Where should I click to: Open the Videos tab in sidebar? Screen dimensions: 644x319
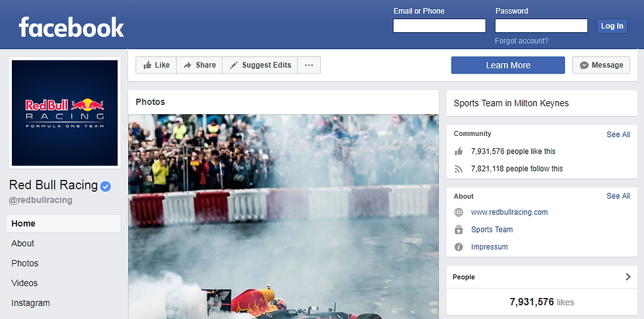pyautogui.click(x=24, y=284)
